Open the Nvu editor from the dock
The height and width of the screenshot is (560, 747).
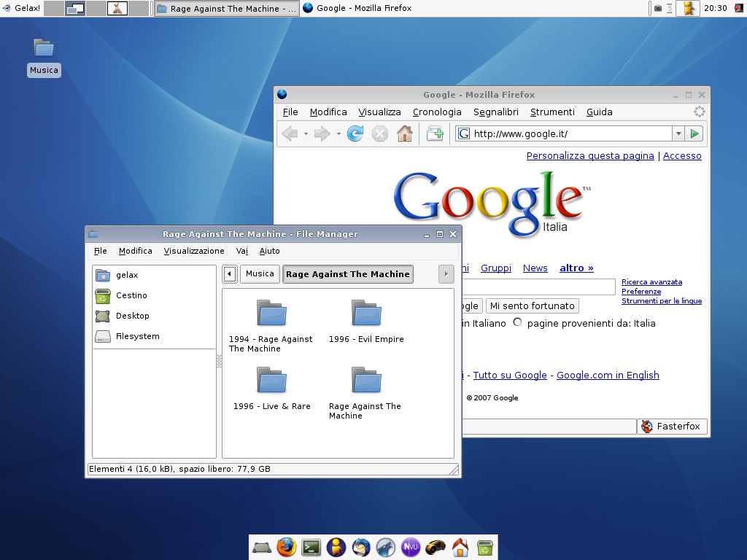tap(411, 548)
